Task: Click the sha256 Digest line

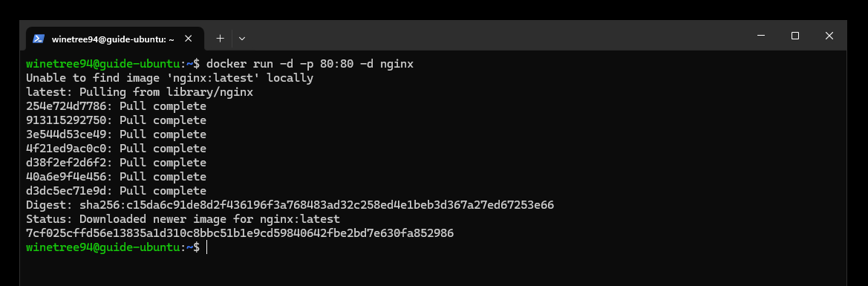Action: [290, 205]
